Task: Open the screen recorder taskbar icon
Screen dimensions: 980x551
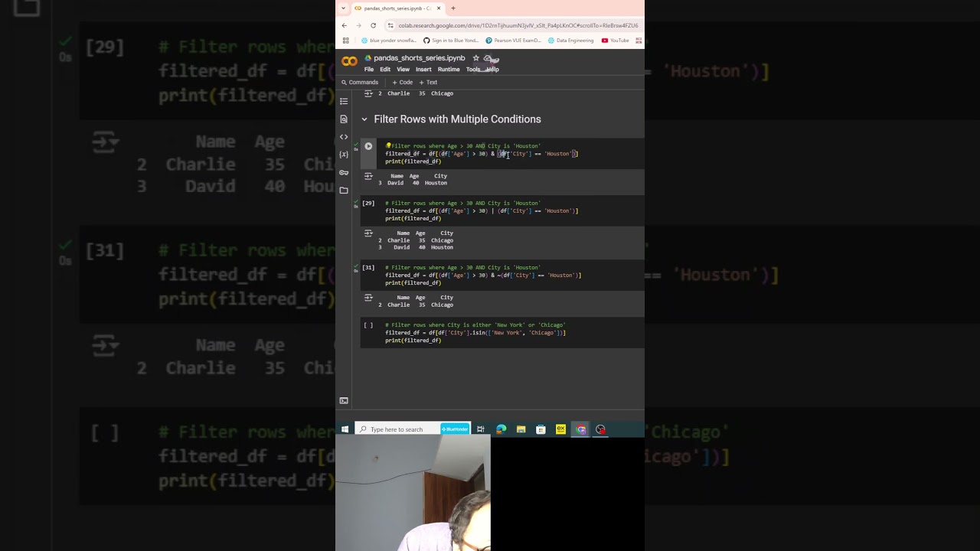Action: tap(600, 429)
